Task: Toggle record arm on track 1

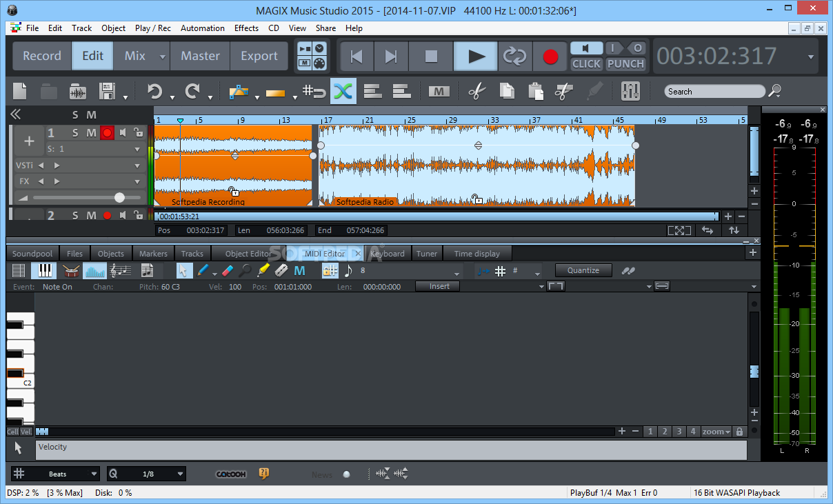Action: coord(107,132)
